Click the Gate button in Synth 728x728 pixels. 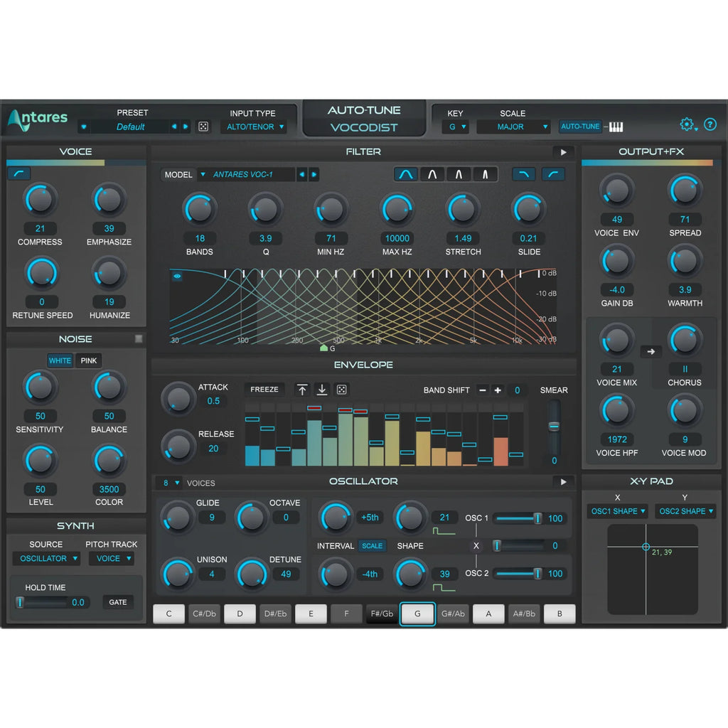click(x=118, y=602)
